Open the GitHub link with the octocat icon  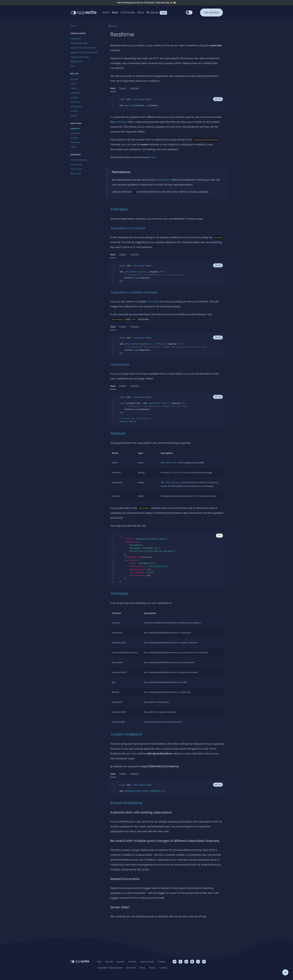pyautogui.click(x=153, y=13)
